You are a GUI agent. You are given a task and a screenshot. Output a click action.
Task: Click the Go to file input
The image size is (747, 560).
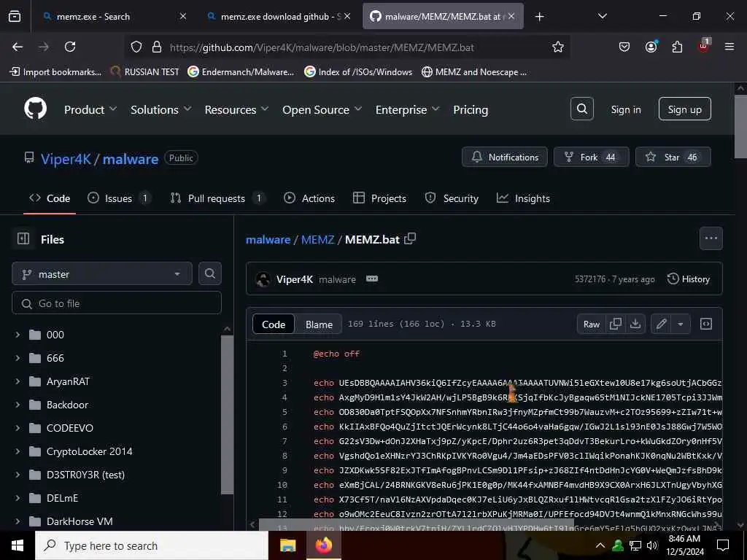[x=117, y=303]
